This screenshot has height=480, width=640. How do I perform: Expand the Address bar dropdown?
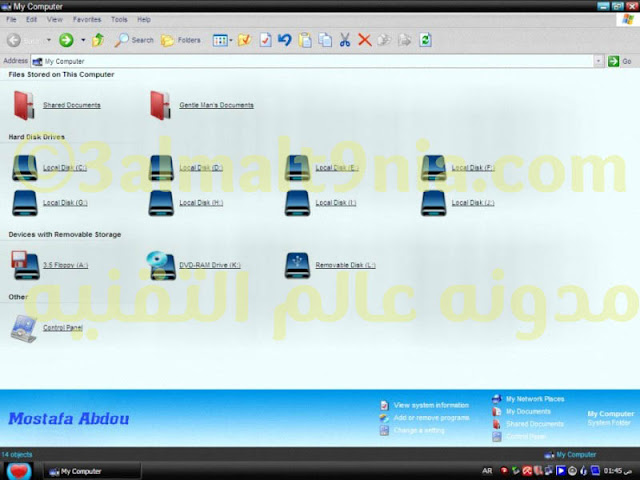[598, 61]
